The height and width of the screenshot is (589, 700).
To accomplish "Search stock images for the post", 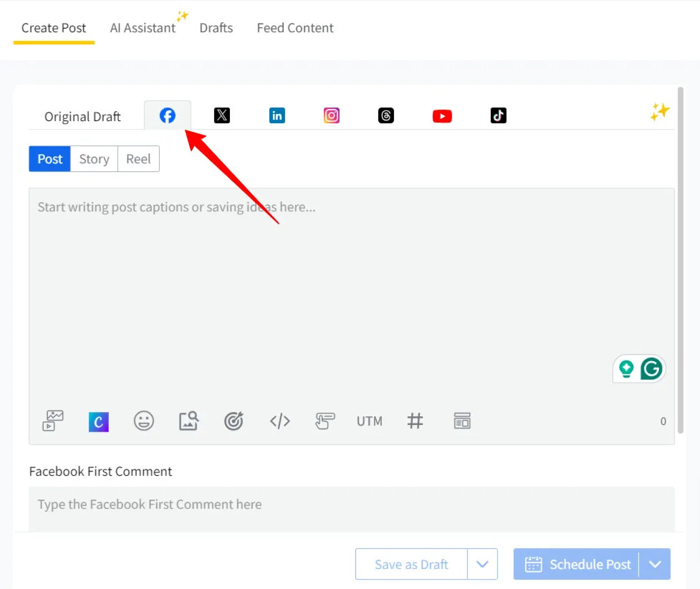I will click(188, 421).
